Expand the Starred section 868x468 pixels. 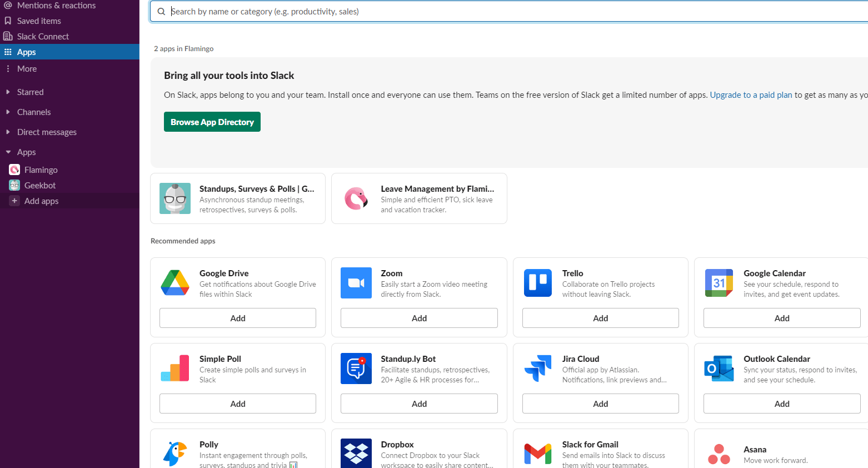[9, 92]
